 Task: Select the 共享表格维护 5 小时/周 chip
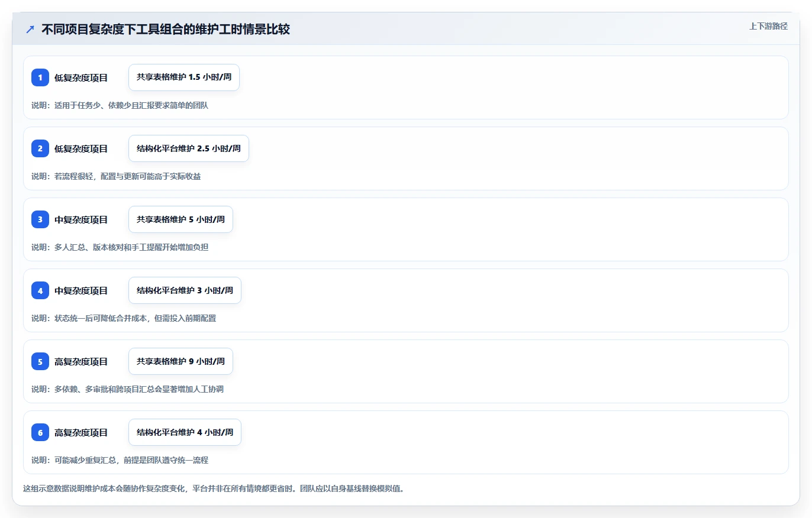tap(181, 219)
